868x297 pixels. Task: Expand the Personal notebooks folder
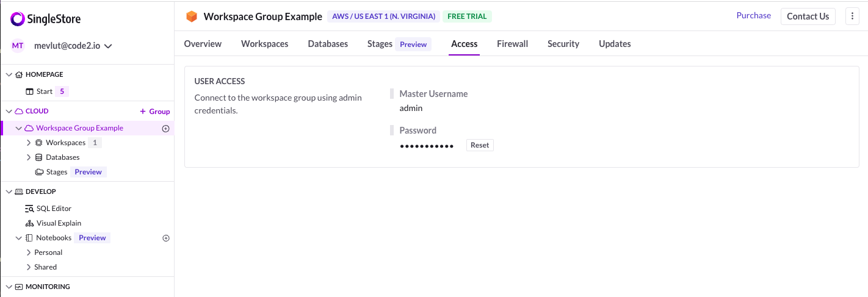point(29,252)
